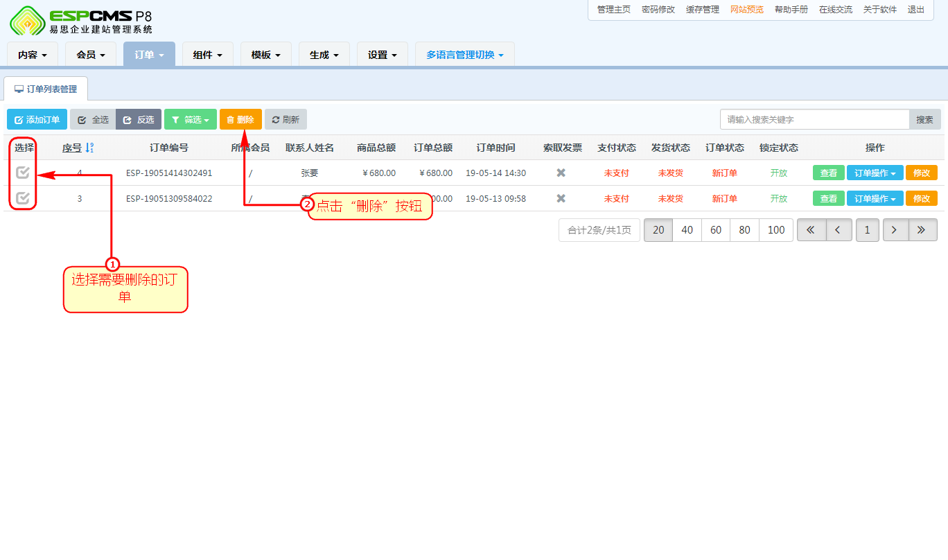The height and width of the screenshot is (560, 948).
Task: Click 修改 for order ESP-19051414302491
Action: [x=922, y=173]
